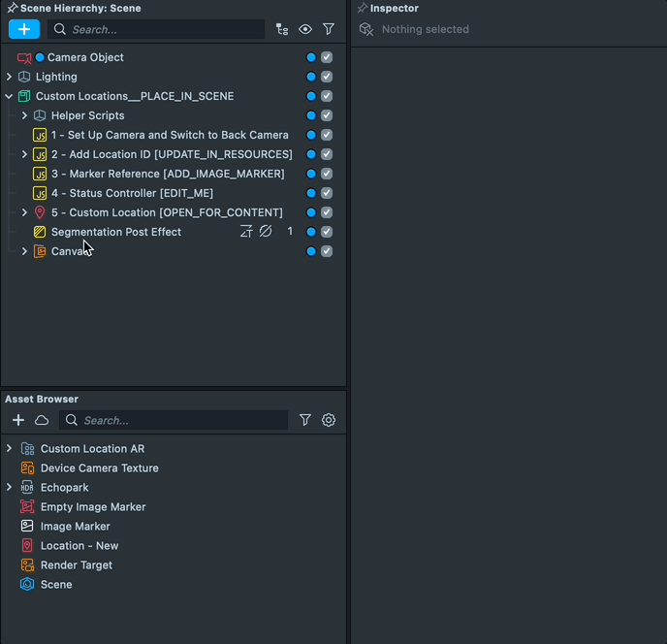
Task: Pin the Inspector panel
Action: [x=363, y=8]
